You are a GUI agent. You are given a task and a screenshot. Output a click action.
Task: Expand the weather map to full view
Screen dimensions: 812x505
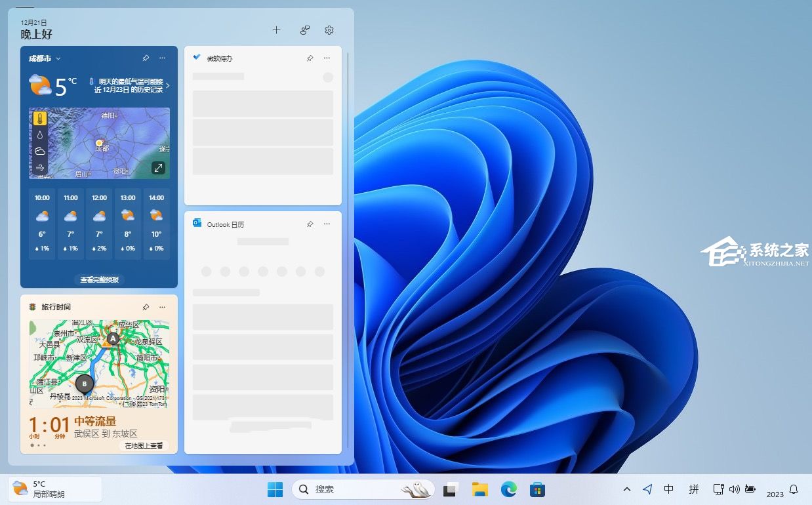click(158, 168)
